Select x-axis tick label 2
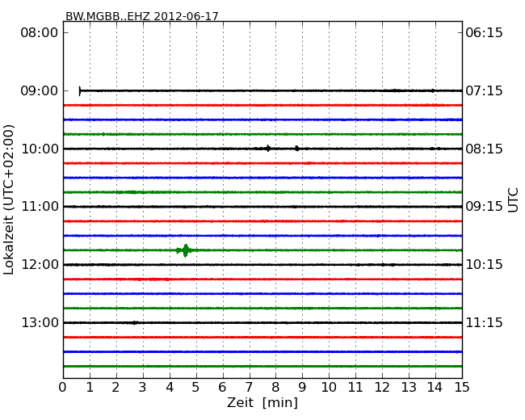 (115, 388)
